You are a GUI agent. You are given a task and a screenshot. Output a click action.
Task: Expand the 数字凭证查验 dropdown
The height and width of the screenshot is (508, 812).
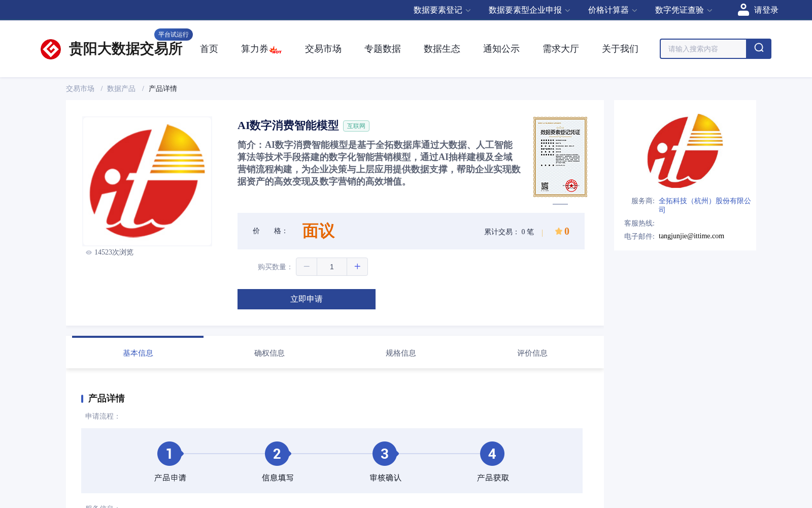[684, 10]
